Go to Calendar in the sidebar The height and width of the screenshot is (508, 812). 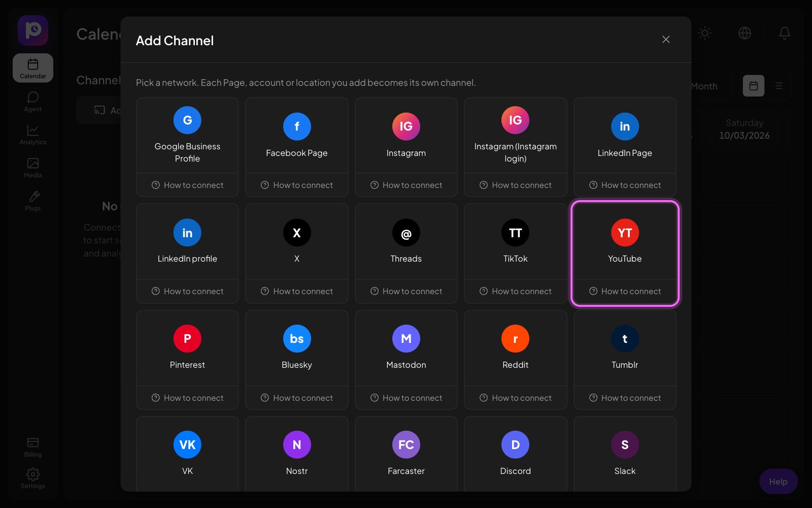coord(33,68)
